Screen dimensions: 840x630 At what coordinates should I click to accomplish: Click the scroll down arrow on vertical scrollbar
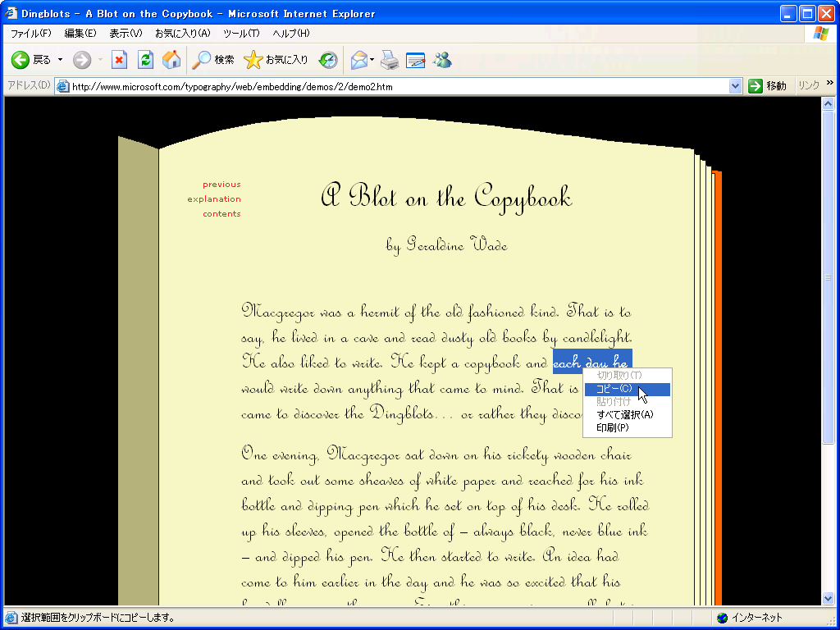(x=828, y=600)
